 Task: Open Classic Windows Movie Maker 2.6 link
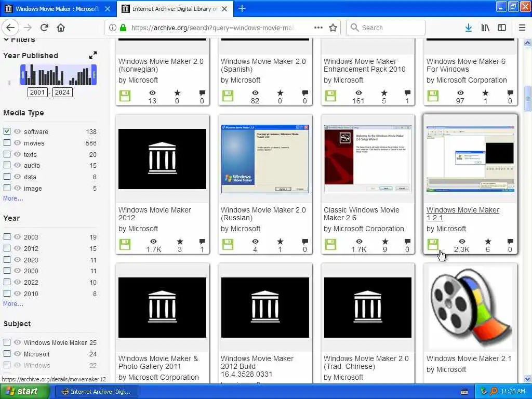[362, 214]
